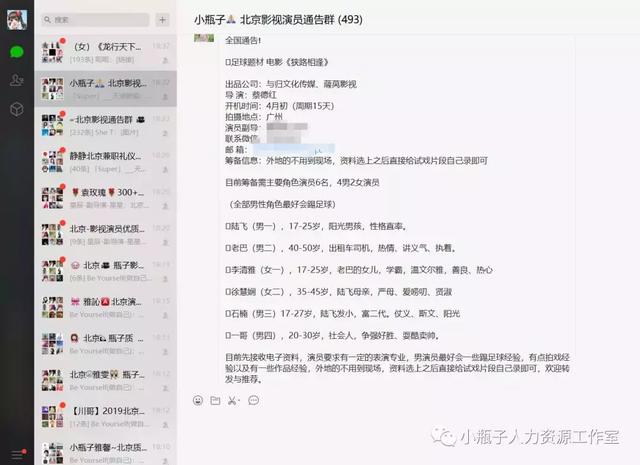The height and width of the screenshot is (465, 640).
Task: Click sender avatar beside 全国通告 message
Action: 204,38
